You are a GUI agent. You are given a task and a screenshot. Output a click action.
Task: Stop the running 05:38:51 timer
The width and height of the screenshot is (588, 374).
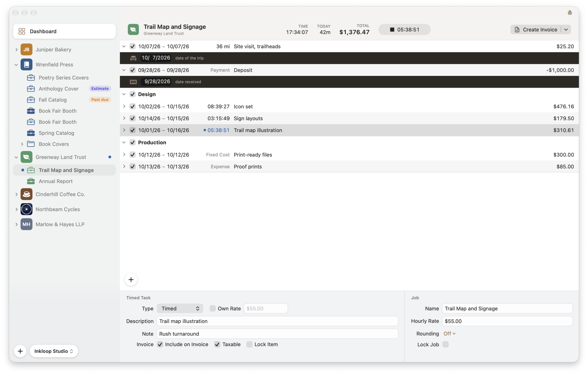404,30
